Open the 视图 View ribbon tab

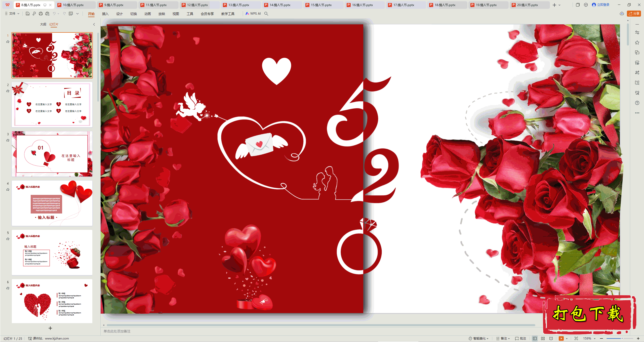coord(176,14)
